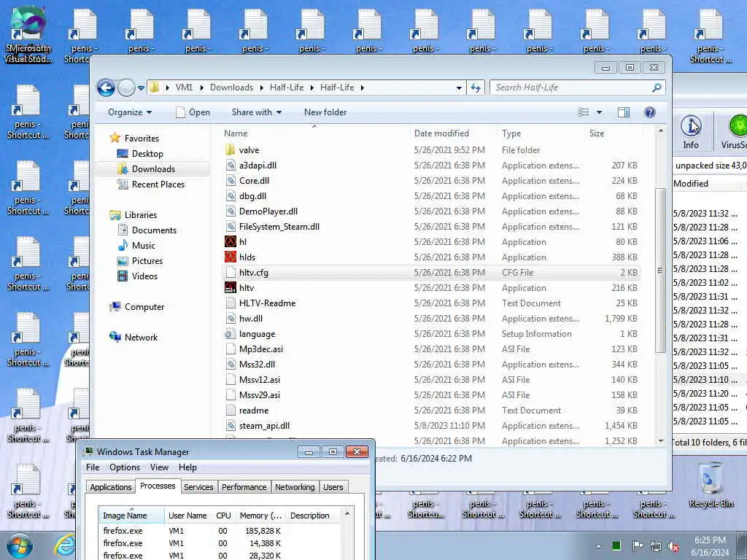Open the address bar history dropdown arrow

(459, 87)
